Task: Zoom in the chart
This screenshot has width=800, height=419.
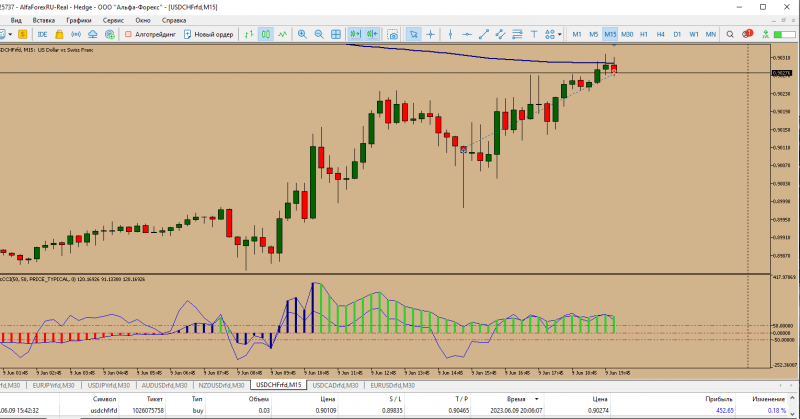Action: [x=302, y=34]
